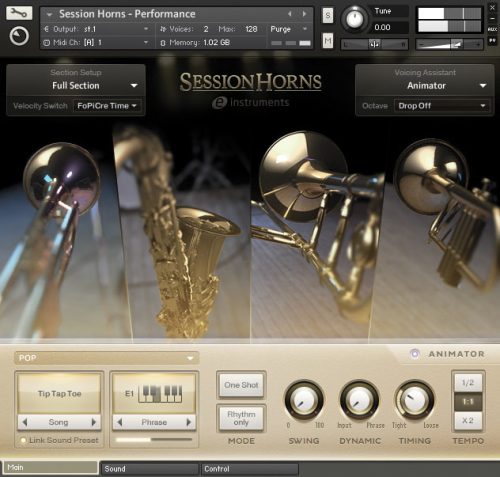Image resolution: width=500 pixels, height=477 pixels.
Task: Click the E1 phrase keyboard display
Action: (x=154, y=394)
